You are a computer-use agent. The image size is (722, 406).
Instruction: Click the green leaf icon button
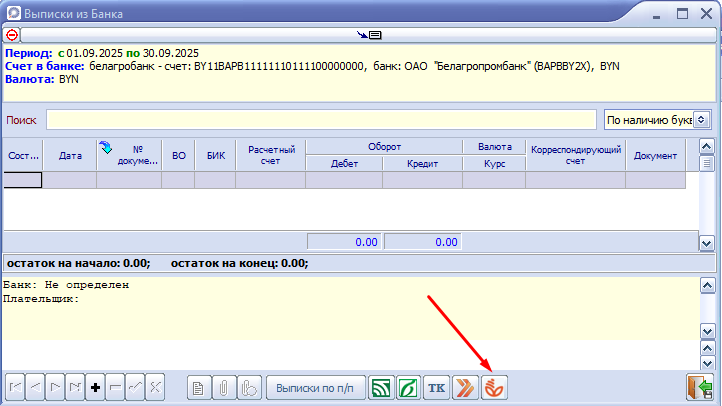pyautogui.click(x=408, y=387)
